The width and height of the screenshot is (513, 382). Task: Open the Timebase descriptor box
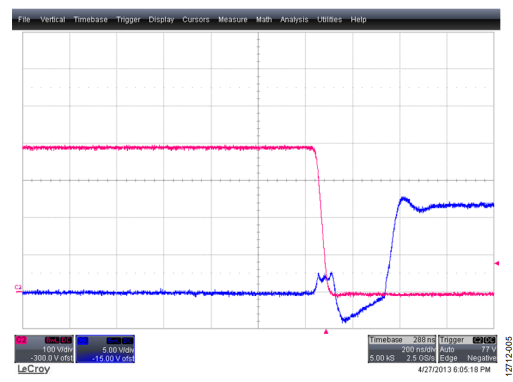(x=402, y=349)
